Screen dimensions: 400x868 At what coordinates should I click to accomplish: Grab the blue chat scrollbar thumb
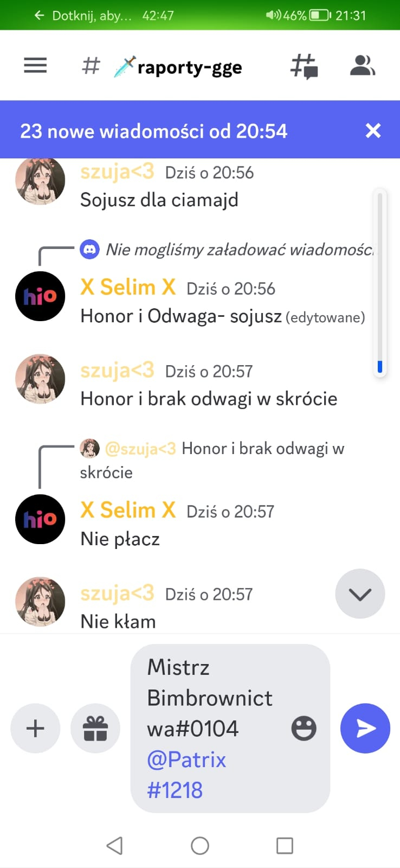pos(380,367)
